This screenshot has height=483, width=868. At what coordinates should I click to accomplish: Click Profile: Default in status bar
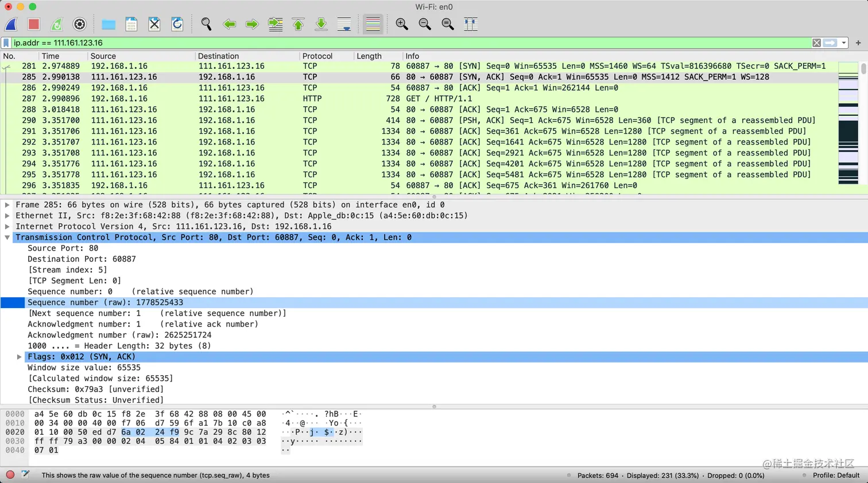click(x=836, y=476)
